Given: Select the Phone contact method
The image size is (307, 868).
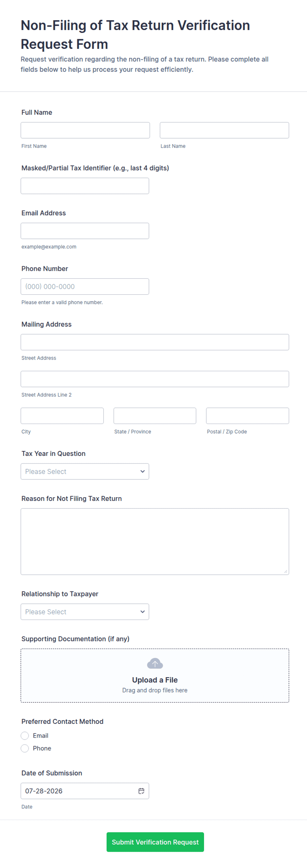Looking at the screenshot, I should pos(25,748).
